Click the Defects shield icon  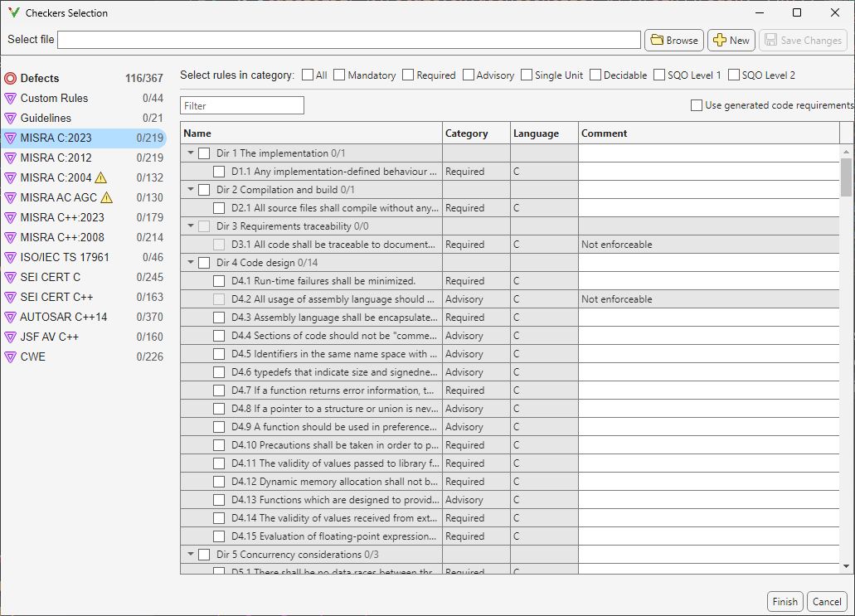[x=9, y=78]
